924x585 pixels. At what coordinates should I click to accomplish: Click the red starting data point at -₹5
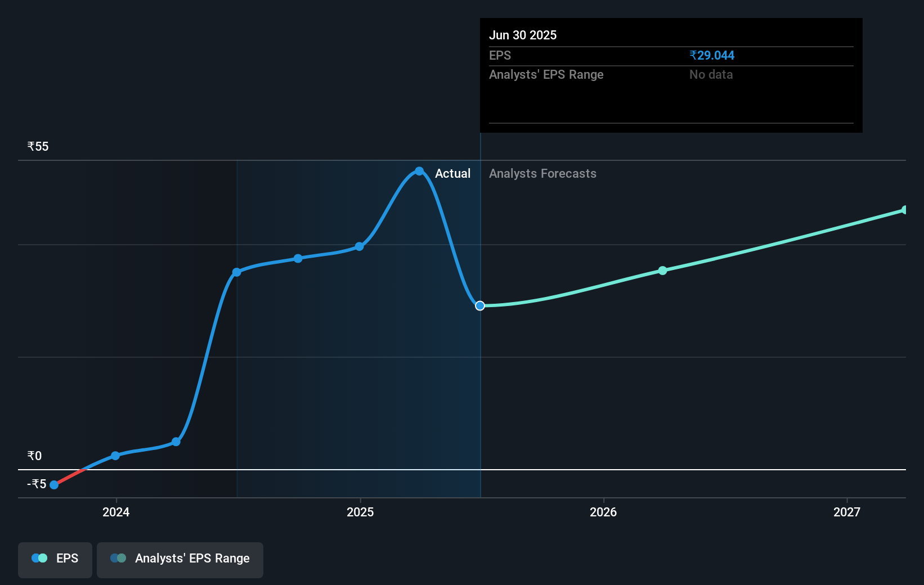click(53, 484)
